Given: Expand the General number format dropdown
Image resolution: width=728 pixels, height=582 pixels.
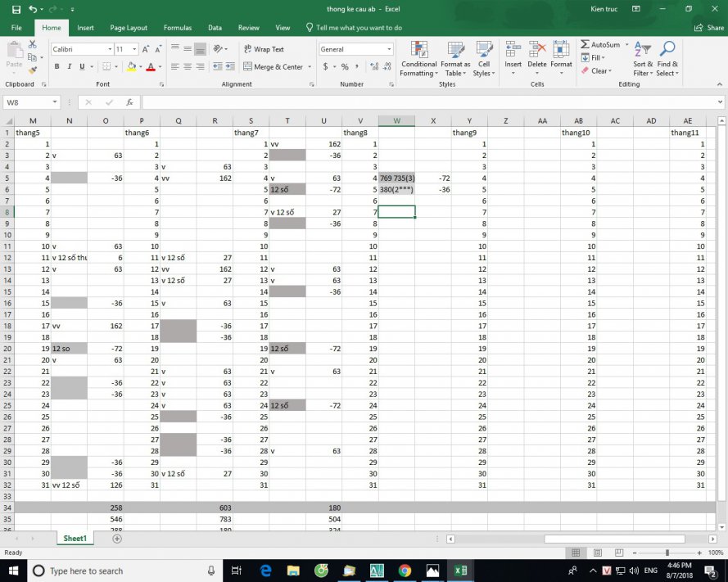Looking at the screenshot, I should 389,49.
